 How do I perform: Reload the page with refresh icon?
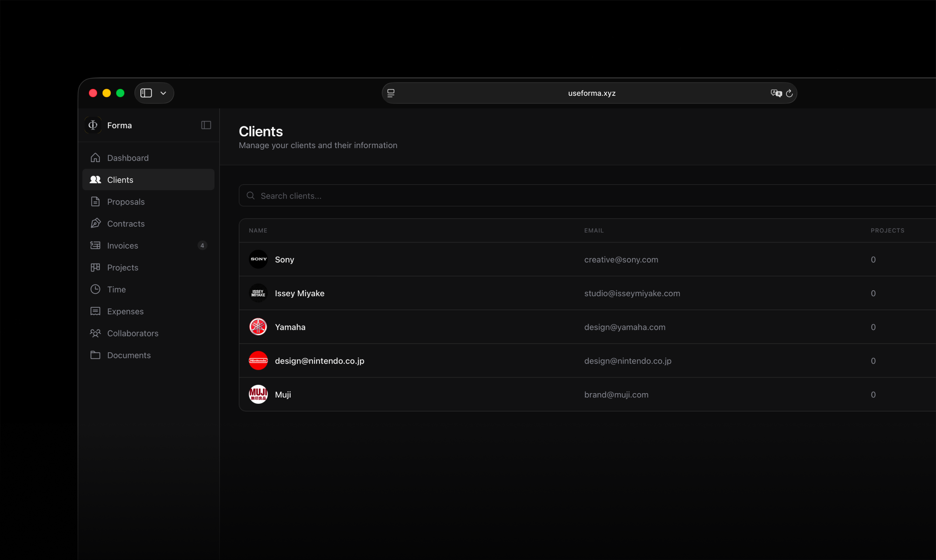[789, 93]
